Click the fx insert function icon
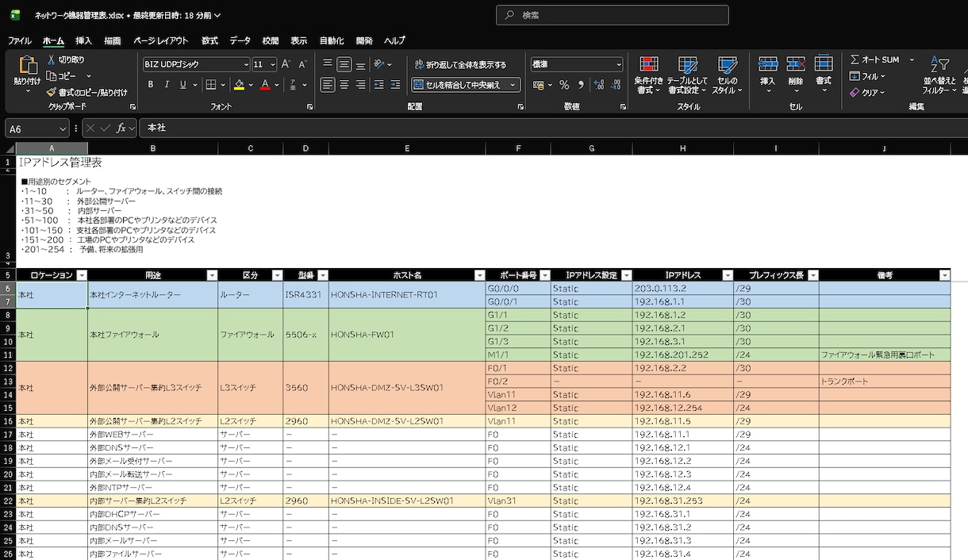The image size is (968, 560). point(121,128)
